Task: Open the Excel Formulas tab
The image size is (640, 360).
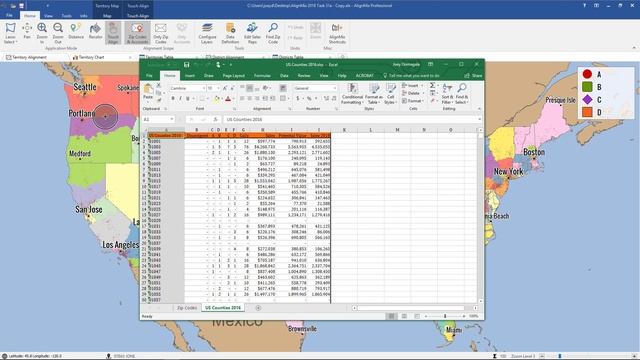Action: (262, 76)
